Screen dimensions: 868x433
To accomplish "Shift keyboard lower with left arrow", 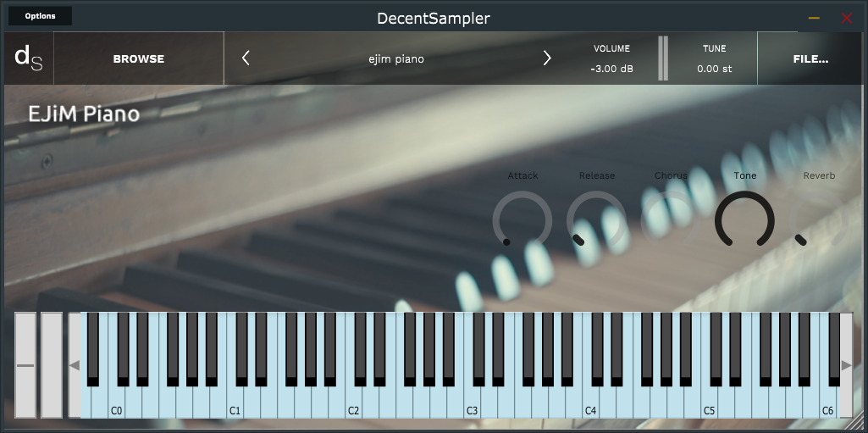I will (x=75, y=365).
